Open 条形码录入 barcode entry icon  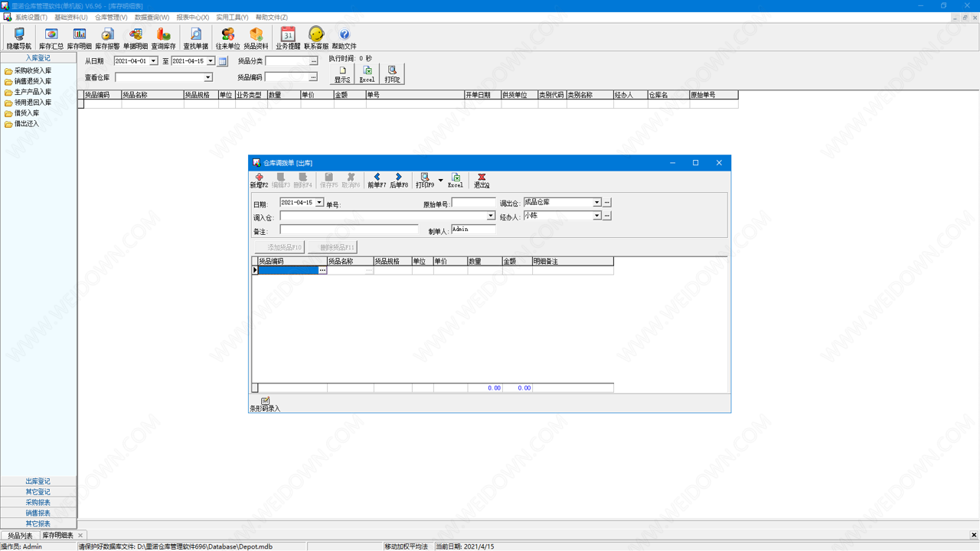click(265, 404)
